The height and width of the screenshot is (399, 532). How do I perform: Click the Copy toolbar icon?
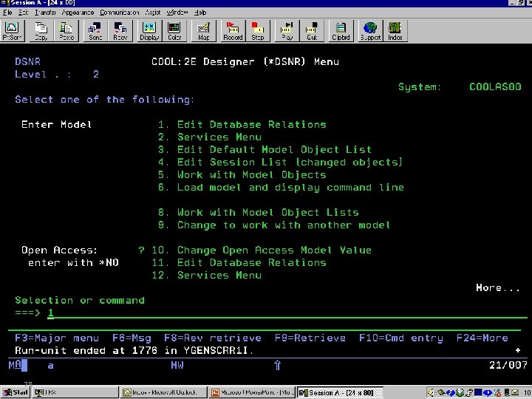pyautogui.click(x=41, y=31)
